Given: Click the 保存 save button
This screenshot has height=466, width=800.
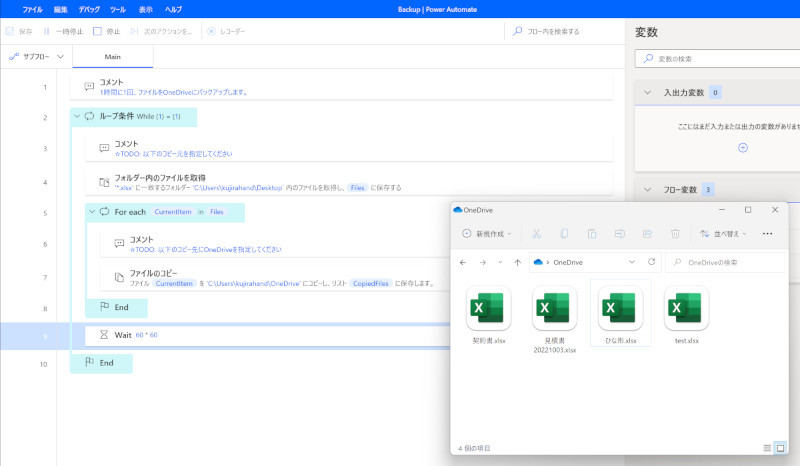Looking at the screenshot, I should [19, 31].
